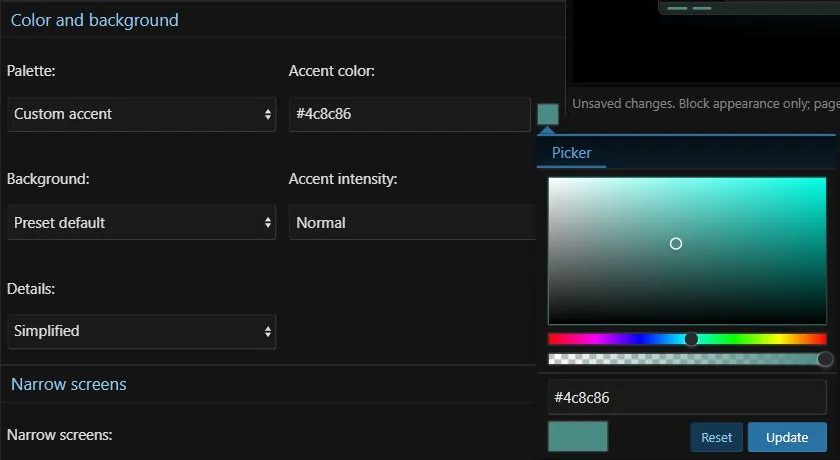Open the Palette dropdown showing Custom accent

(x=141, y=114)
